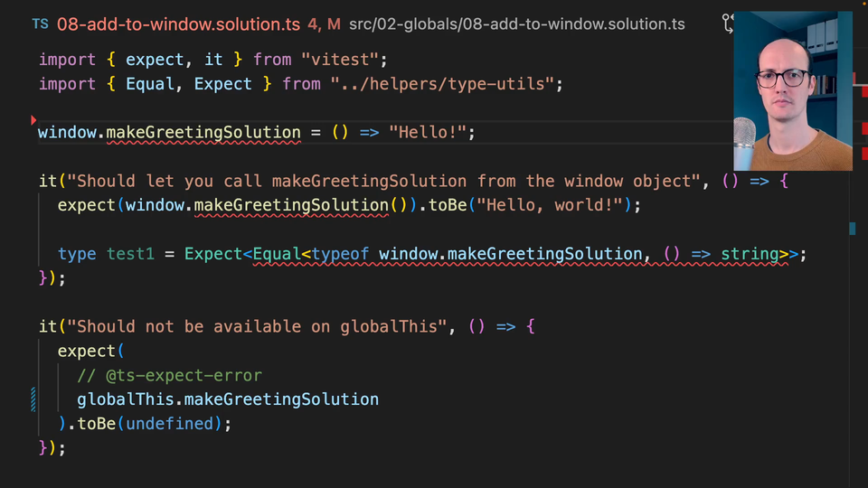
Task: Click the blue marker in overview ruler
Action: click(x=853, y=228)
